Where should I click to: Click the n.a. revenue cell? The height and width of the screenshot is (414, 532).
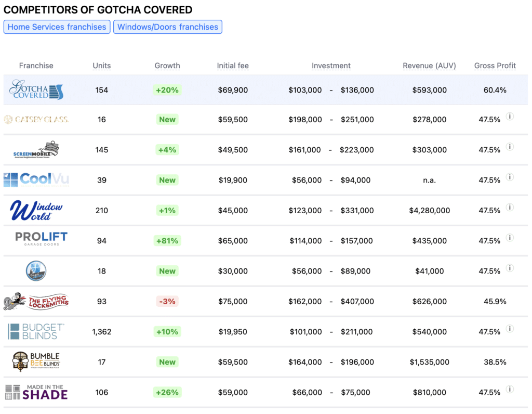tap(429, 180)
